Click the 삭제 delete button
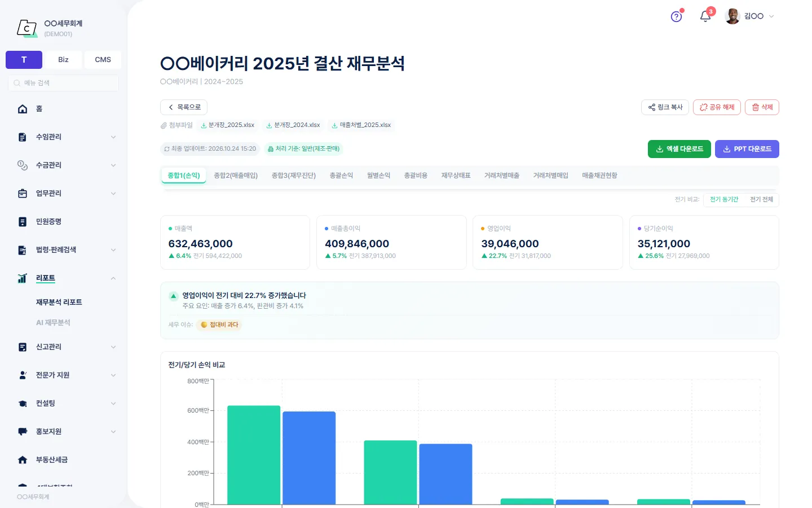 click(762, 107)
